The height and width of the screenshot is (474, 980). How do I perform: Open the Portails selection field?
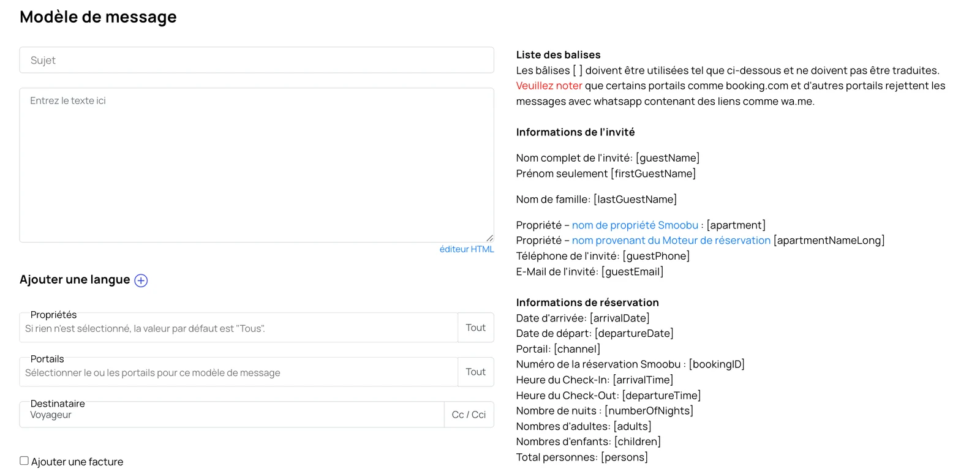[239, 372]
